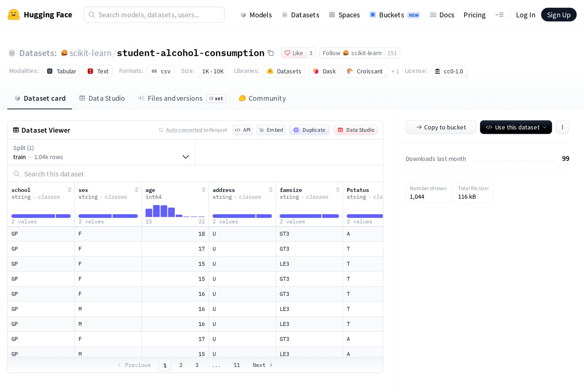Expand the +1 additional libraries
This screenshot has width=584, height=392.
pos(395,71)
